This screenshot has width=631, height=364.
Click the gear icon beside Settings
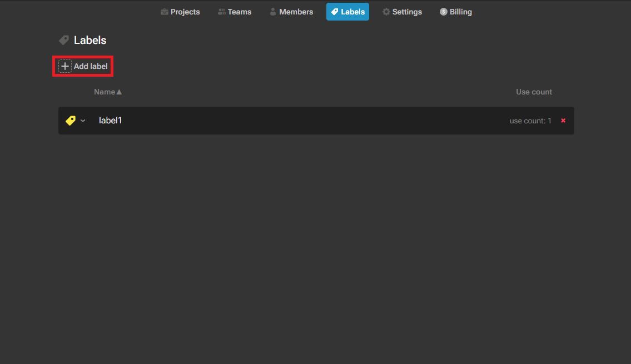click(x=386, y=12)
